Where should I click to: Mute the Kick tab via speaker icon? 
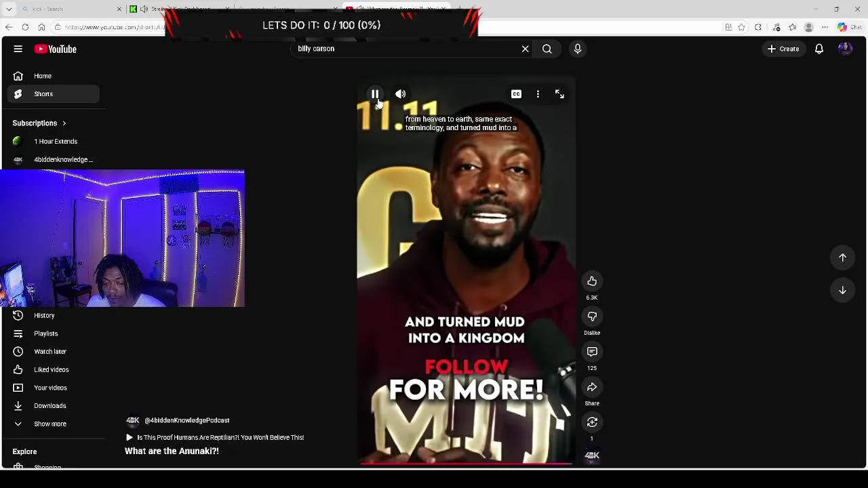pos(144,9)
